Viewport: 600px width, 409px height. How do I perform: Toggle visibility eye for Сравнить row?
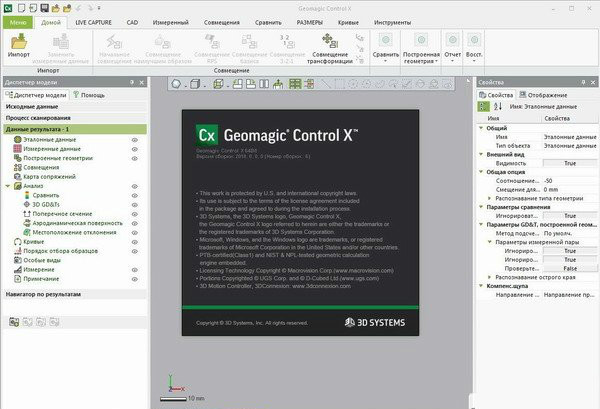(135, 196)
